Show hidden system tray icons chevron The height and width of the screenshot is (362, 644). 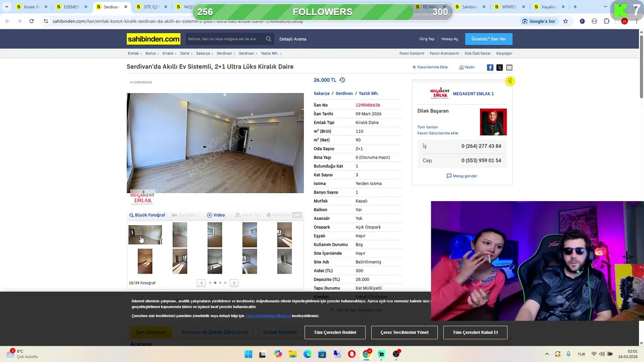tap(547, 354)
